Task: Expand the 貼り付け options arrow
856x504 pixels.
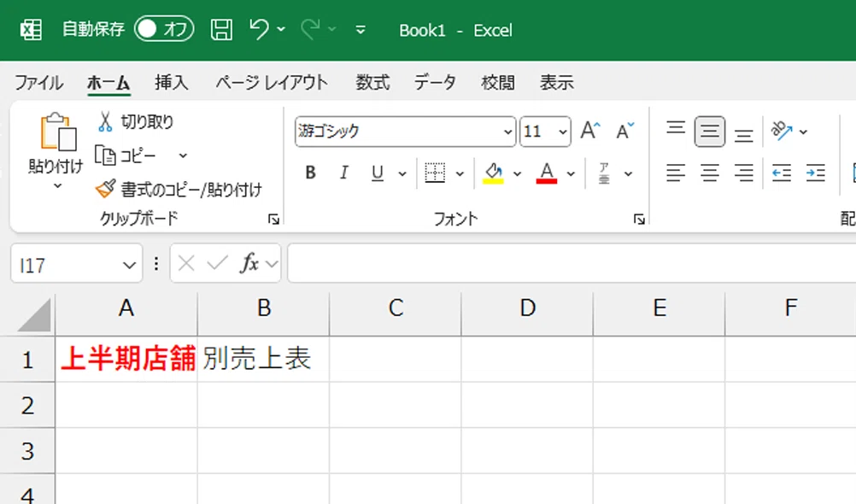Action: coord(57,186)
